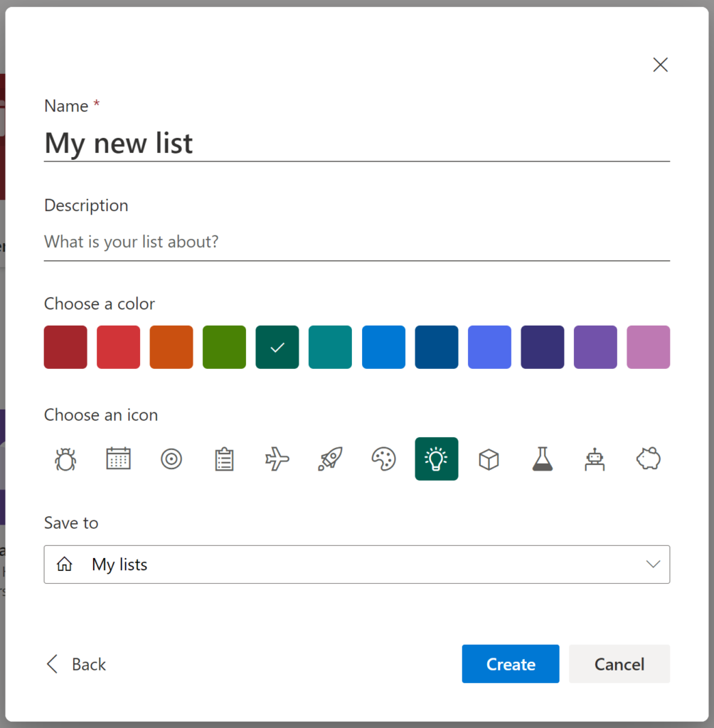Cancel list creation

619,663
